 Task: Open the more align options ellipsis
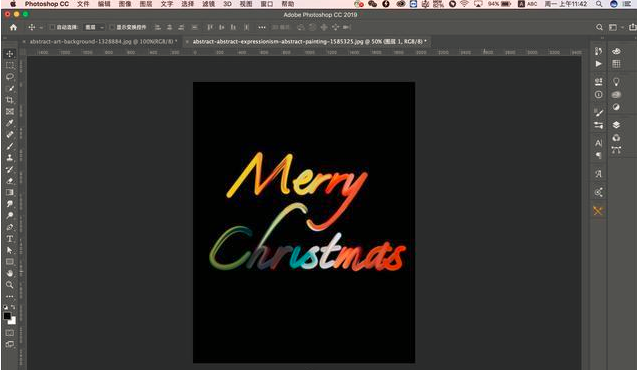262,27
